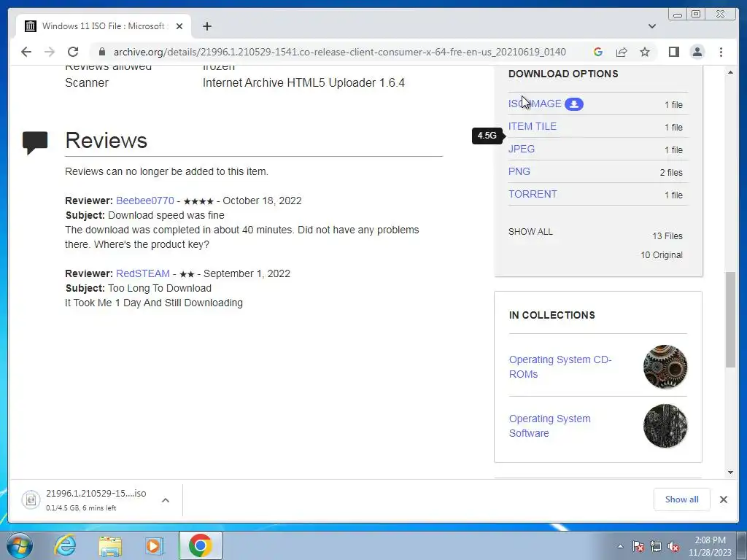This screenshot has width=747, height=560.
Task: Click Show all downloads button
Action: tap(682, 499)
